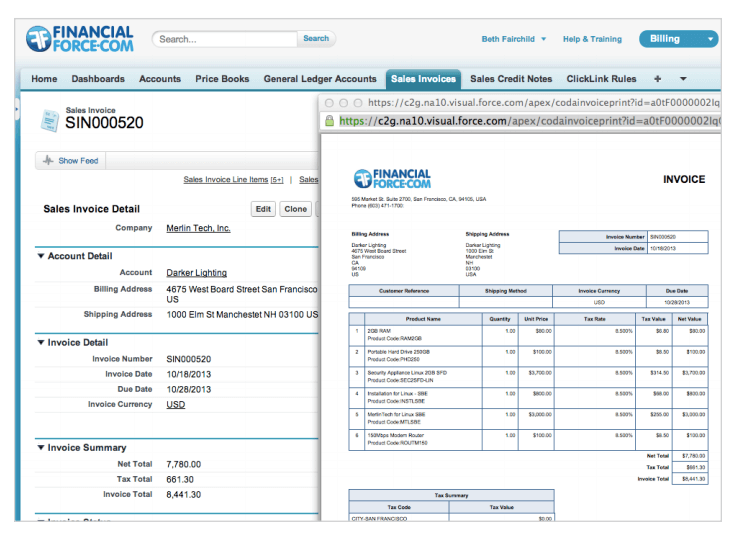Click the 2GB RAM product row in invoice

[528, 335]
